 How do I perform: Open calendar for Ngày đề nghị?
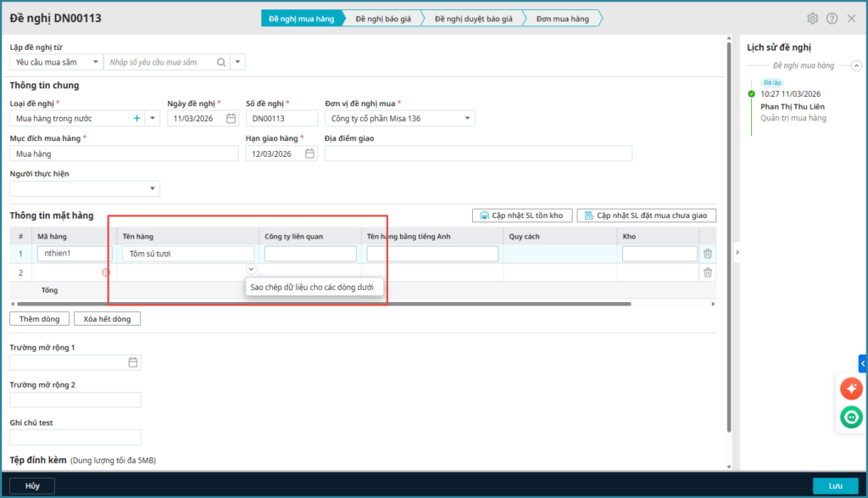click(231, 119)
